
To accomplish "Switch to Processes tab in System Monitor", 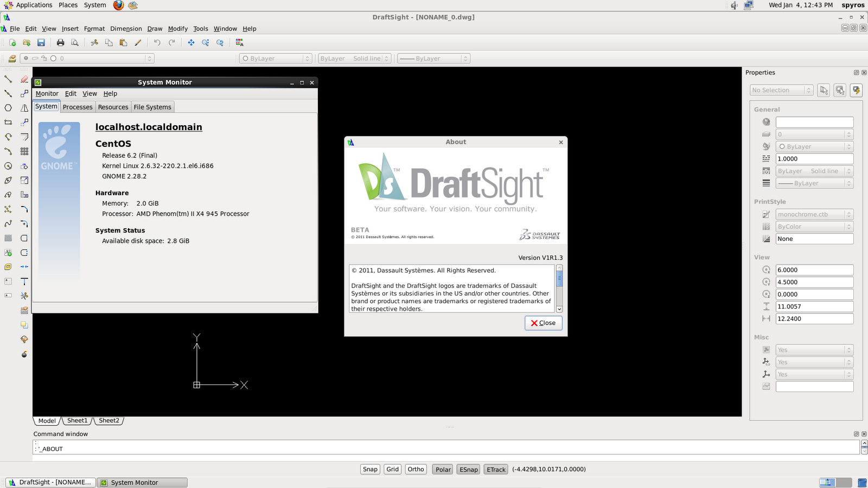I will coord(78,107).
